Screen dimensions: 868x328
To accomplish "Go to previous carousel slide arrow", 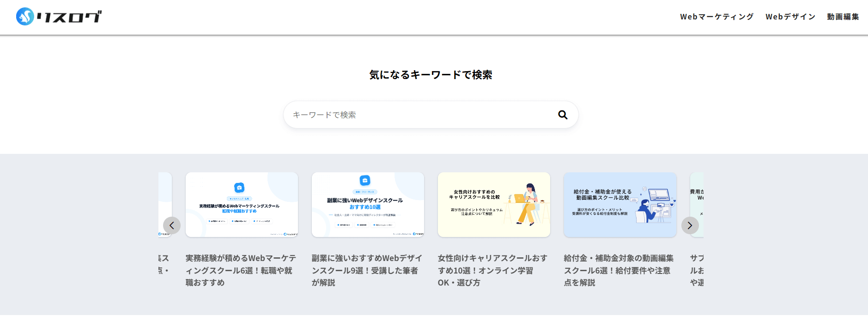I will point(172,225).
